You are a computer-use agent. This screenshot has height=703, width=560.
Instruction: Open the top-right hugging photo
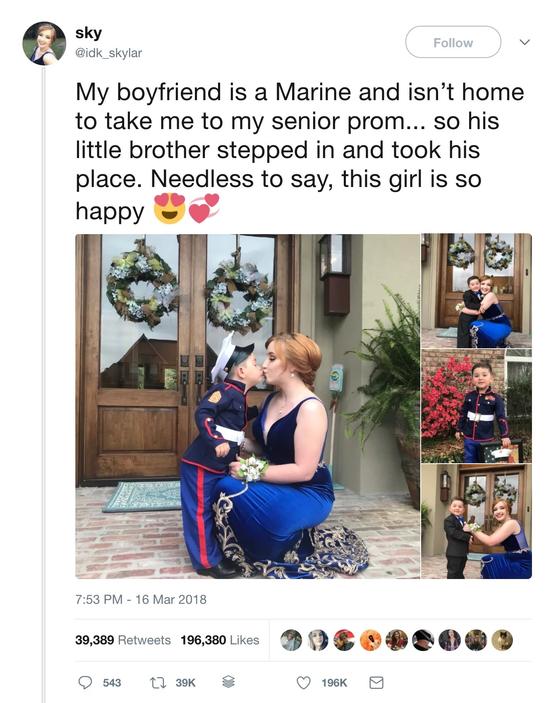click(x=477, y=291)
